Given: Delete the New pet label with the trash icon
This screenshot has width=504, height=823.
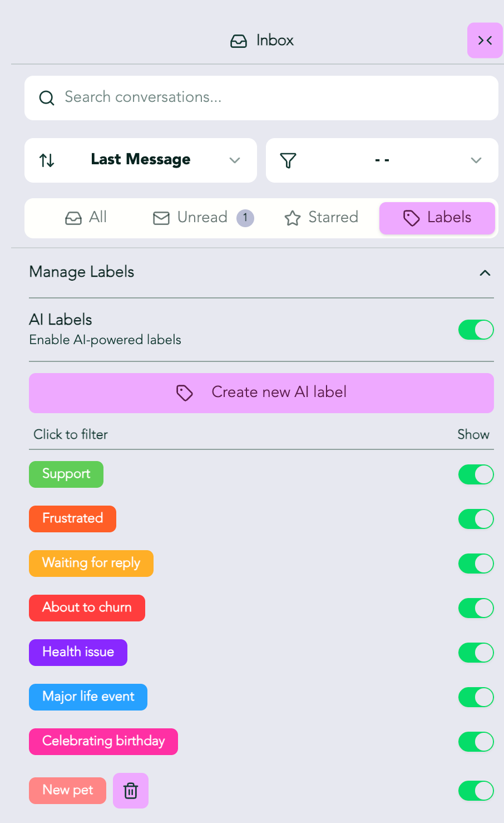Looking at the screenshot, I should point(131,791).
